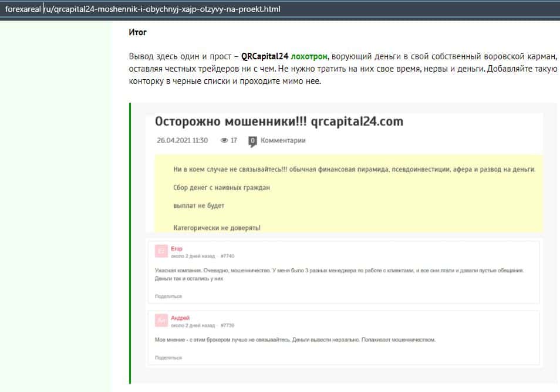Screen dimensions: 560x392
Task: Click comment number #7739
Action: [227, 325]
